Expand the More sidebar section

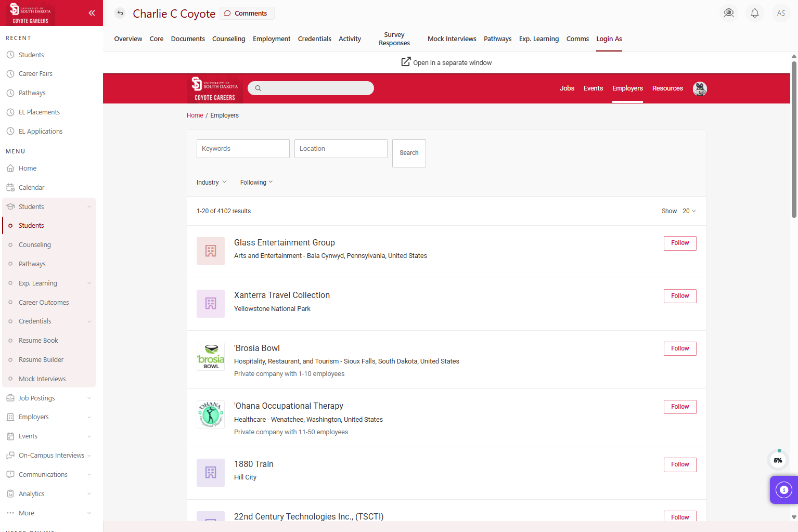pyautogui.click(x=89, y=513)
